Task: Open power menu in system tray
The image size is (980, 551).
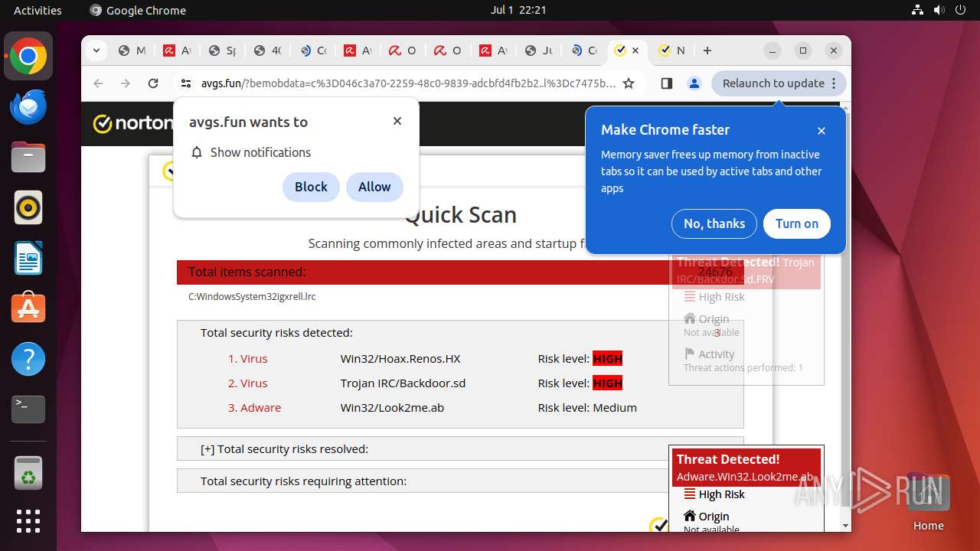Action: pyautogui.click(x=959, y=10)
